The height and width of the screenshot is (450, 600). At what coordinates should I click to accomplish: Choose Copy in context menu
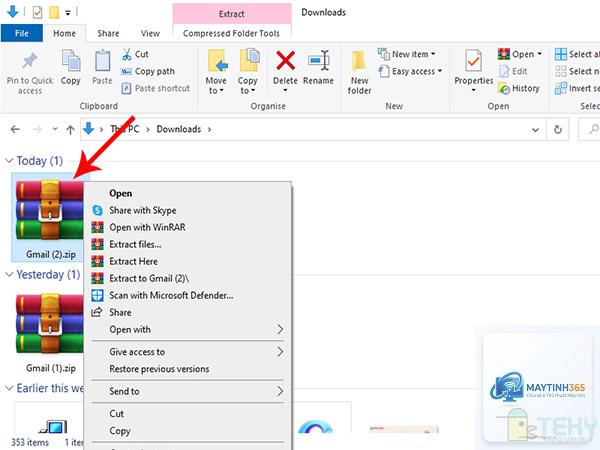tap(188, 430)
